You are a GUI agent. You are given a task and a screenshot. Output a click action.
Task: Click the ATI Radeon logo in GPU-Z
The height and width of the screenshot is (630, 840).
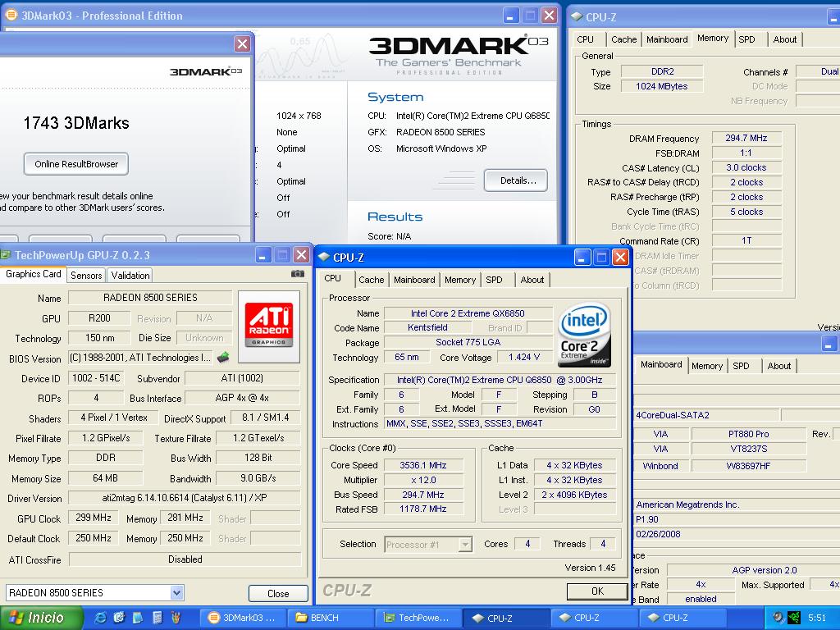tap(269, 326)
